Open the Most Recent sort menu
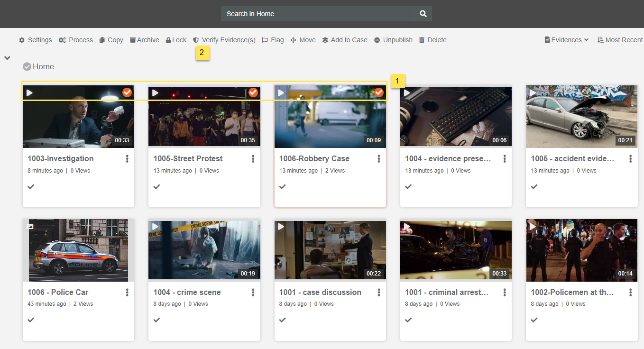The height and width of the screenshot is (349, 644). [x=620, y=40]
